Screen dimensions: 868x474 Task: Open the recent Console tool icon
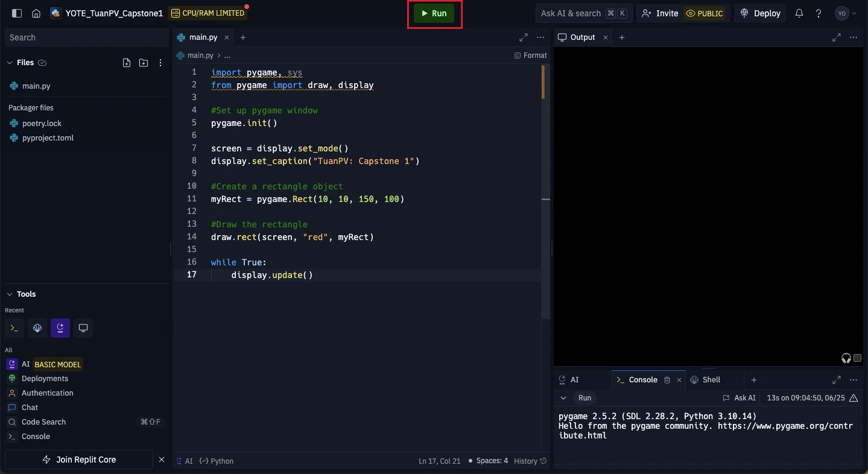pos(14,328)
